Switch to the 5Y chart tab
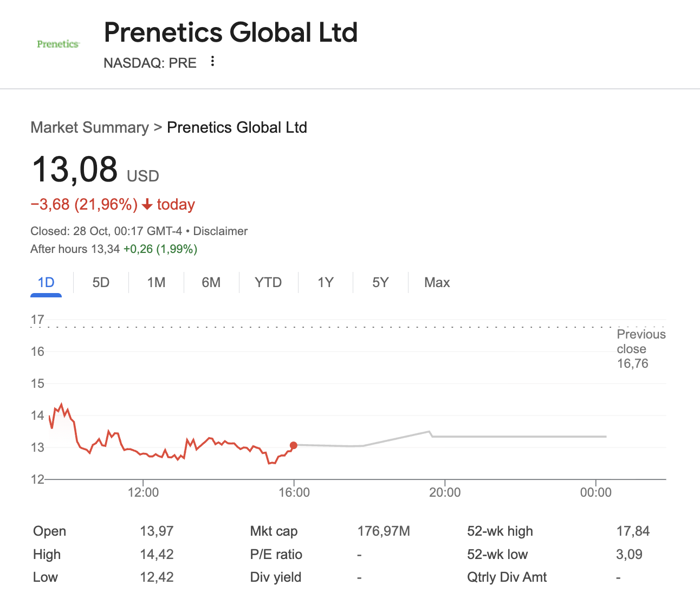This screenshot has height=598, width=700. (380, 283)
